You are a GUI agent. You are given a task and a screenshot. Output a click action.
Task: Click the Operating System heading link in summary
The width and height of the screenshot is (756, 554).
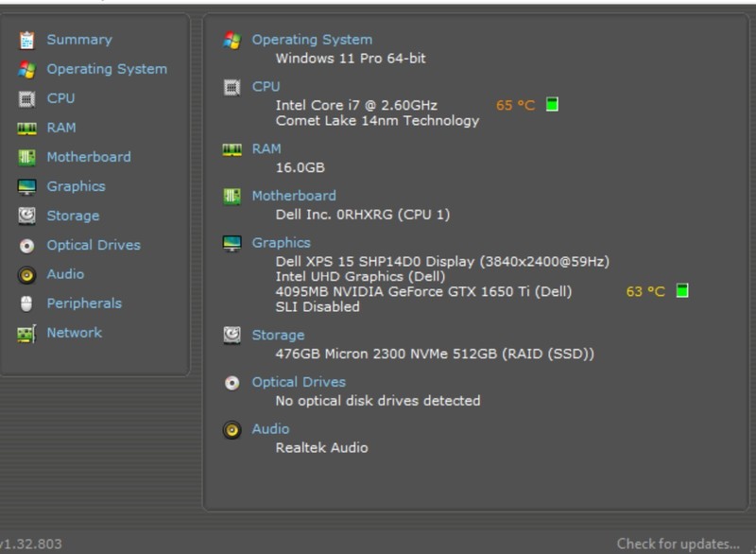click(312, 40)
